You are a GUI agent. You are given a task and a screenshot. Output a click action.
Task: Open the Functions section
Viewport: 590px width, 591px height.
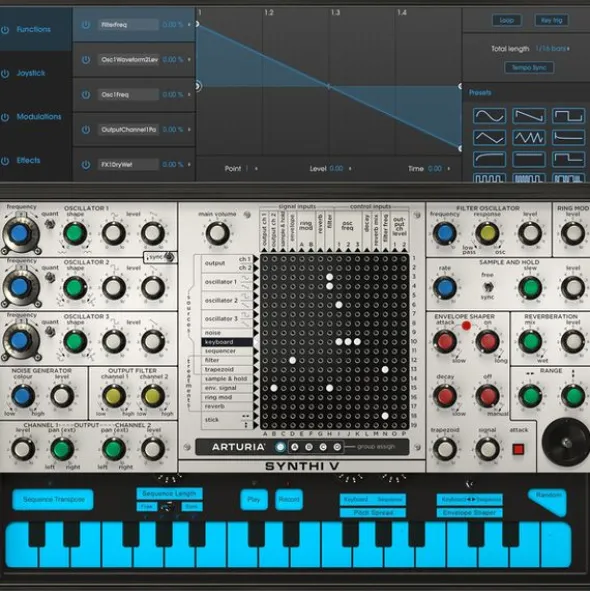pos(33,29)
